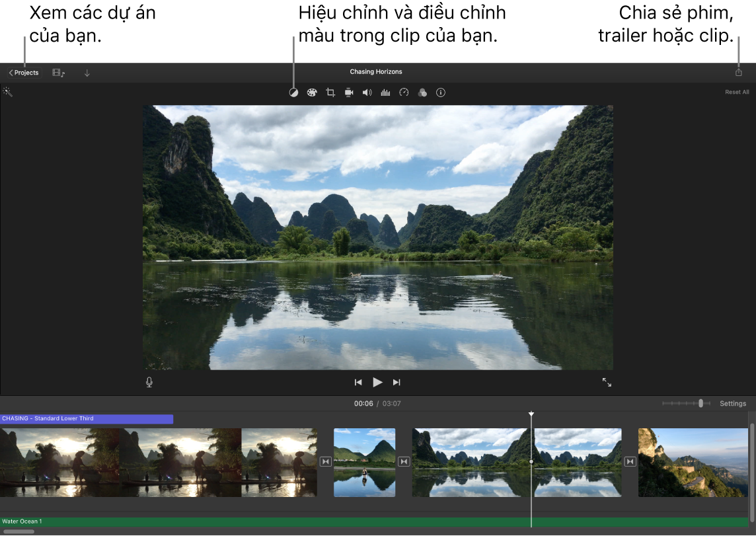Select the short lake paddler clip
Viewport: 756px width, 536px height.
point(365,463)
